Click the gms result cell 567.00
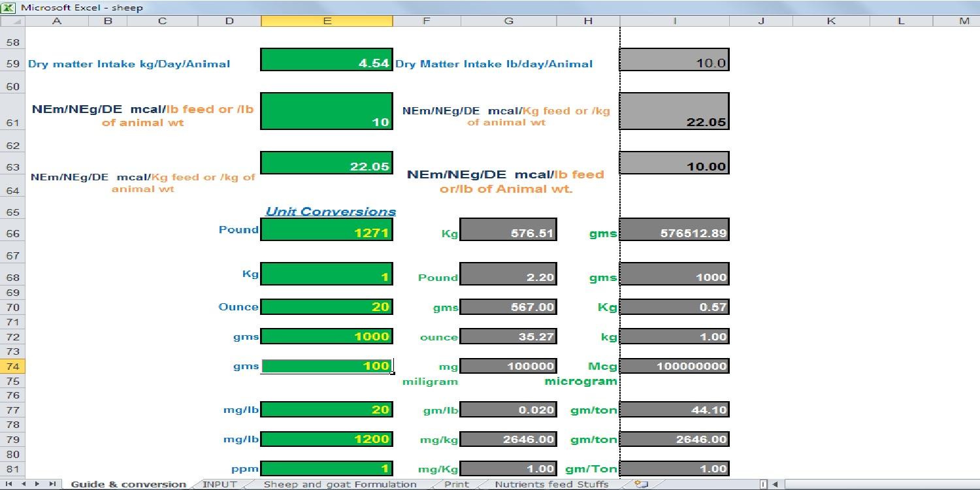This screenshot has height=490, width=980. click(x=508, y=306)
